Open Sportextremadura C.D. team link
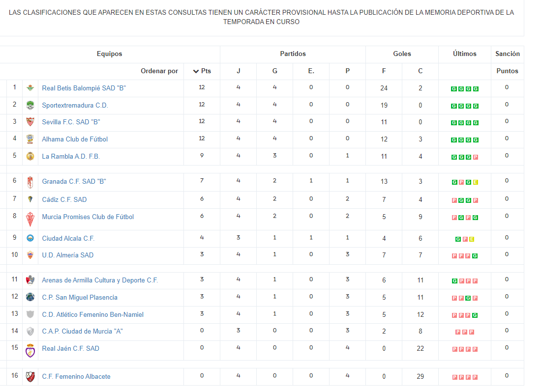541x392 pixels. [x=75, y=106]
